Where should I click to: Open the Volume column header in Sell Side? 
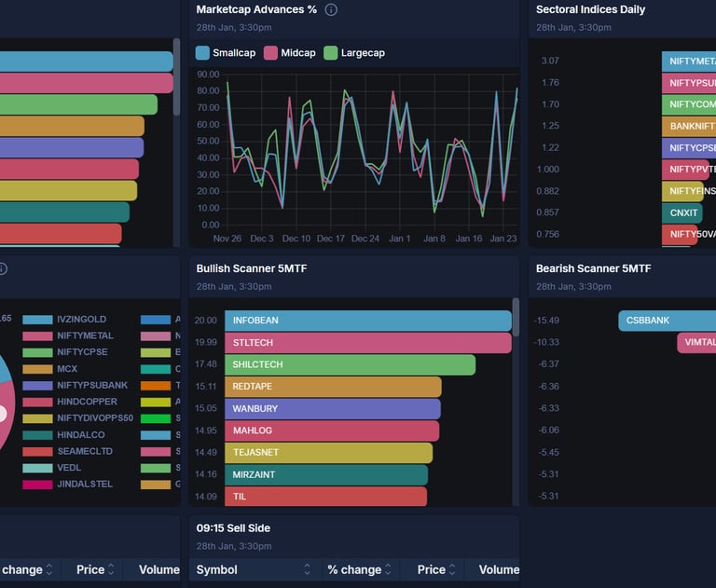pos(499,569)
